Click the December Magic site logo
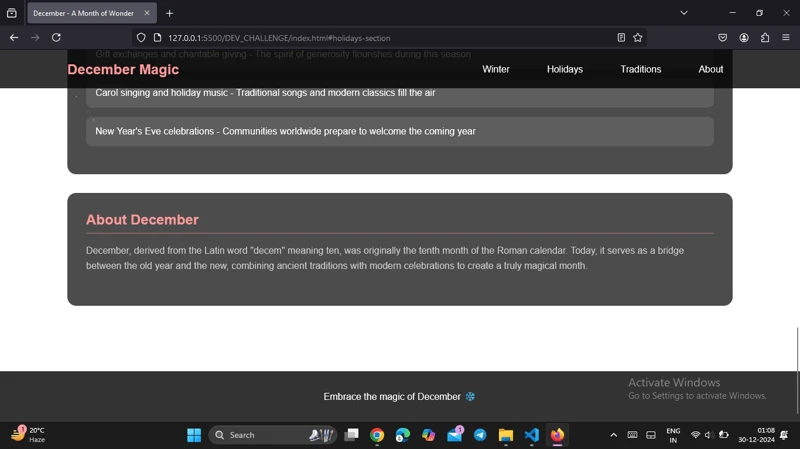The width and height of the screenshot is (800, 449). 123,70
